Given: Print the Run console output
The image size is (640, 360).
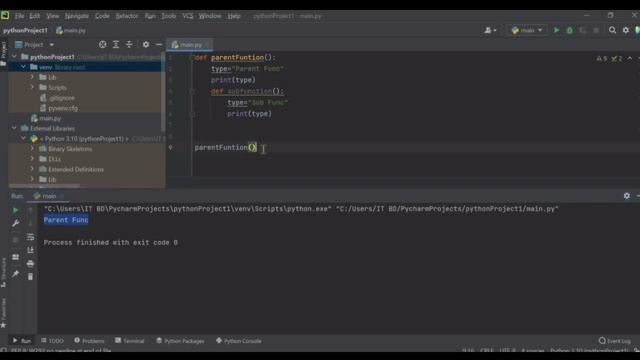Looking at the screenshot, I should point(30,264).
